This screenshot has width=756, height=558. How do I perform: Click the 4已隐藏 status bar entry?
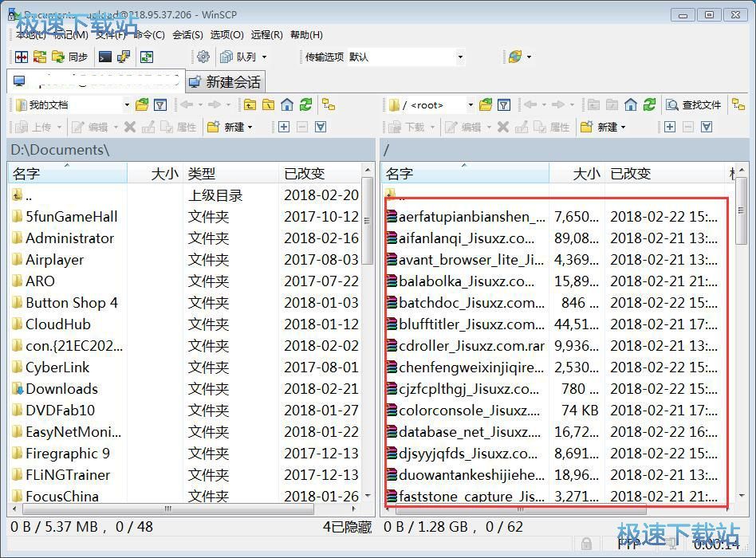pos(347,527)
